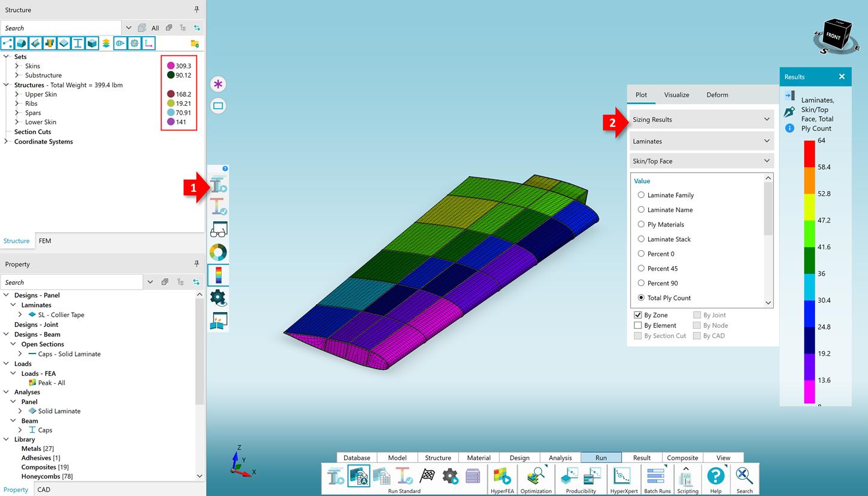Click the color wheel icon in vertical toolbar
The height and width of the screenshot is (496, 868).
pos(218,253)
